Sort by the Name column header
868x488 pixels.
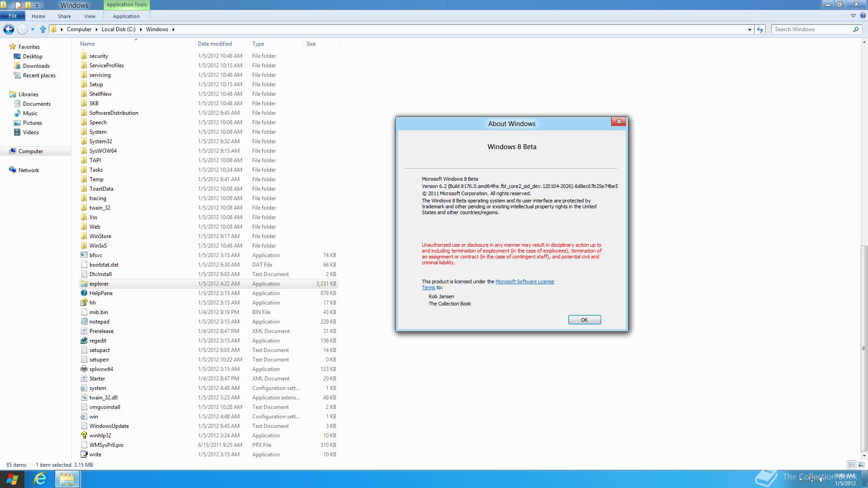tap(87, 44)
